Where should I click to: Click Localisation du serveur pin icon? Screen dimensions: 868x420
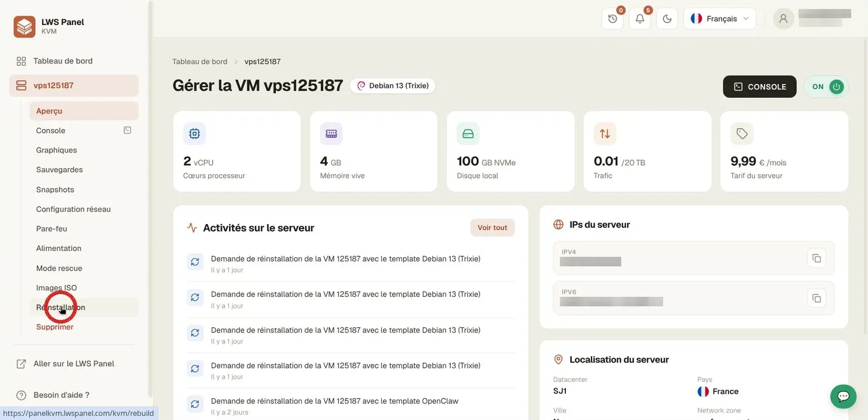pyautogui.click(x=558, y=360)
